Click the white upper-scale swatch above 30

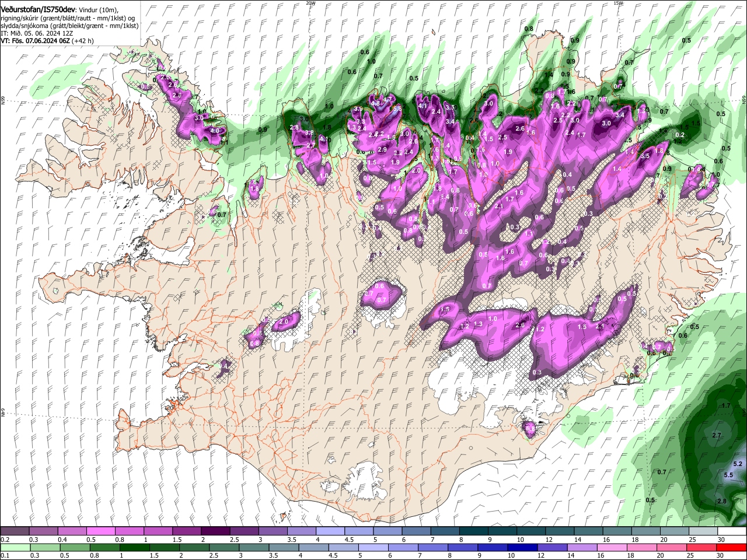click(732, 531)
